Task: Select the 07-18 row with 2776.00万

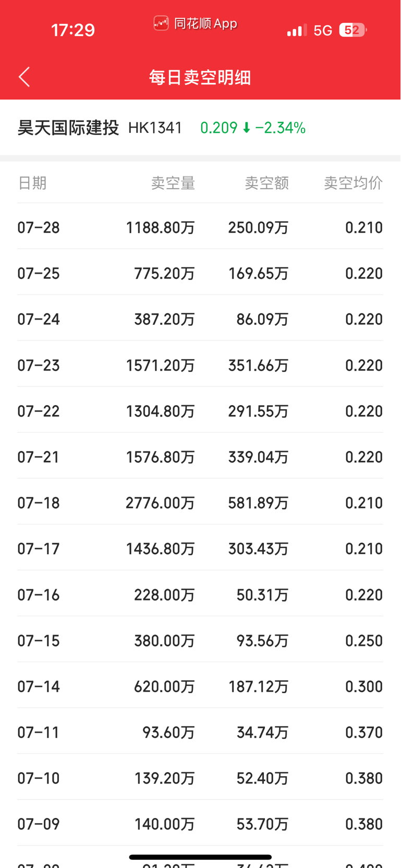Action: (x=200, y=503)
